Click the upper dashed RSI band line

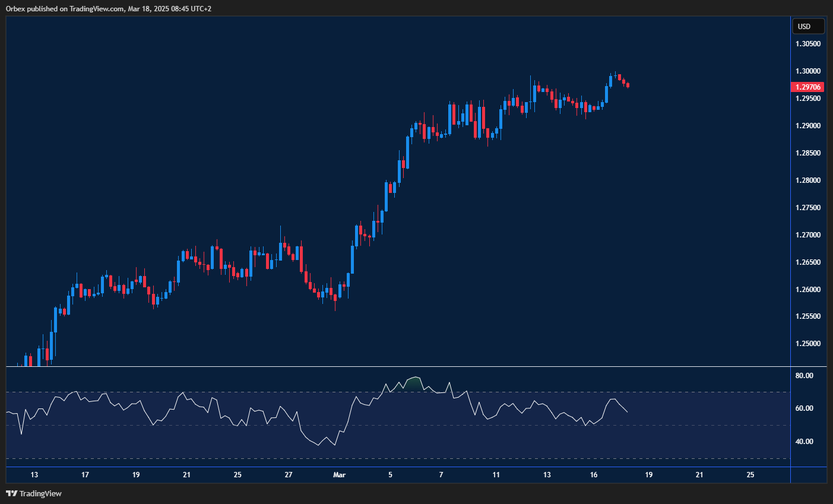(x=237, y=392)
